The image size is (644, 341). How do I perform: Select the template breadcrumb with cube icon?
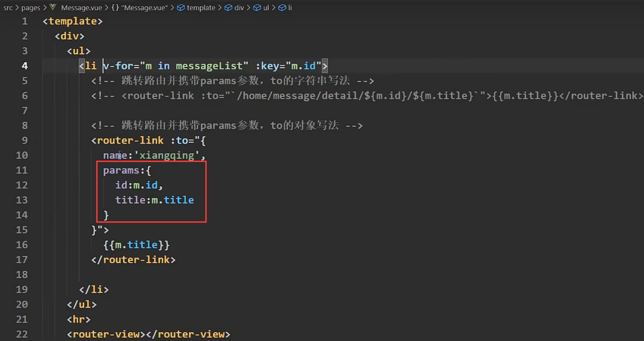[x=196, y=8]
